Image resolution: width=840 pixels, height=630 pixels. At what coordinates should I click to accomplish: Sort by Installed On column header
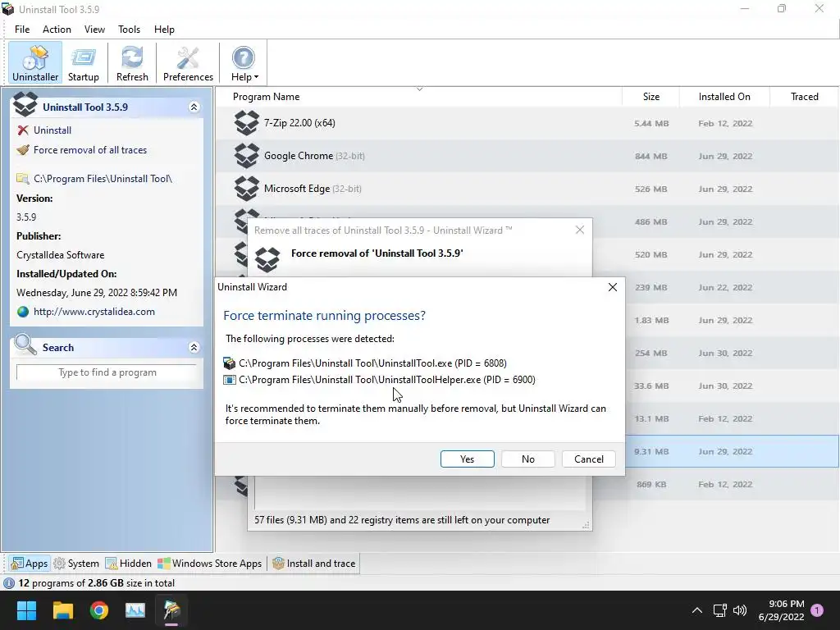(x=724, y=97)
